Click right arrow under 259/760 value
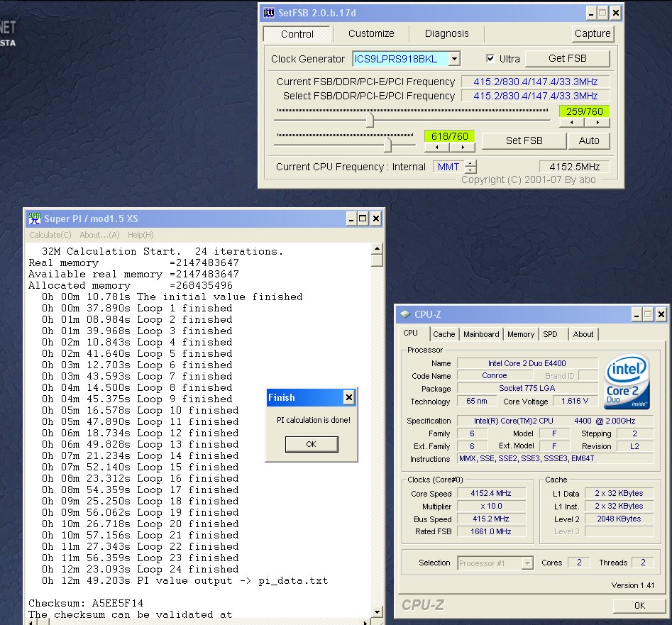 click(x=597, y=123)
